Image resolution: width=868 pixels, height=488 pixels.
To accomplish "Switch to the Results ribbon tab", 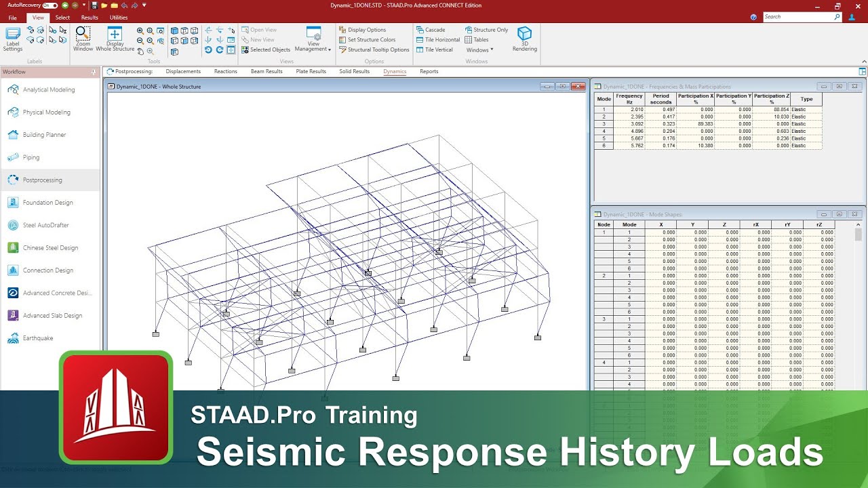I will click(90, 18).
